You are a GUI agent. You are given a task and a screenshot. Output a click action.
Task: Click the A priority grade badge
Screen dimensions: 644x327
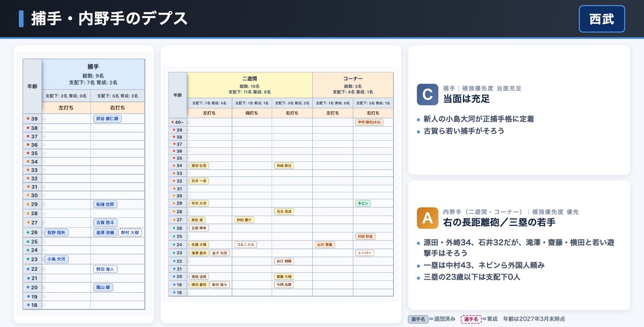427,218
